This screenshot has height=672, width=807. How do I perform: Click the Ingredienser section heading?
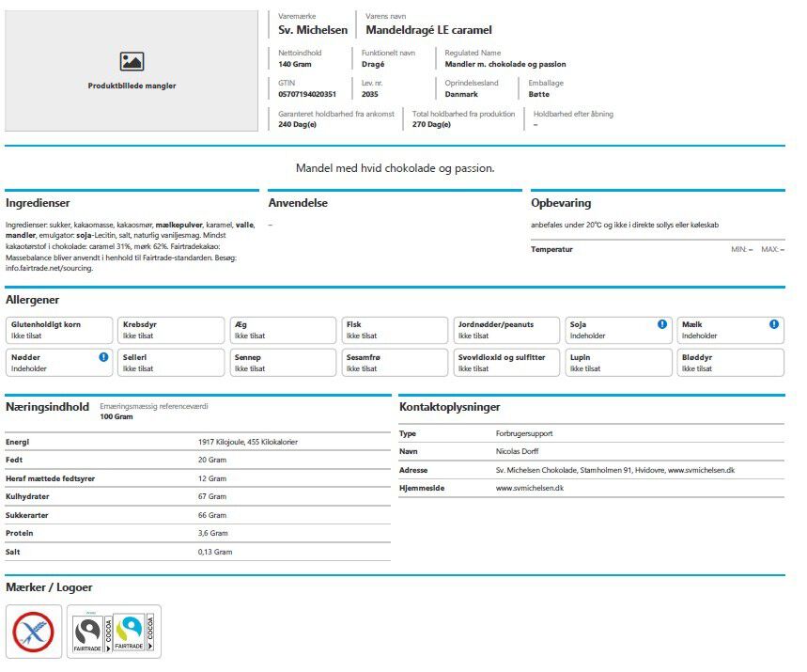click(38, 203)
